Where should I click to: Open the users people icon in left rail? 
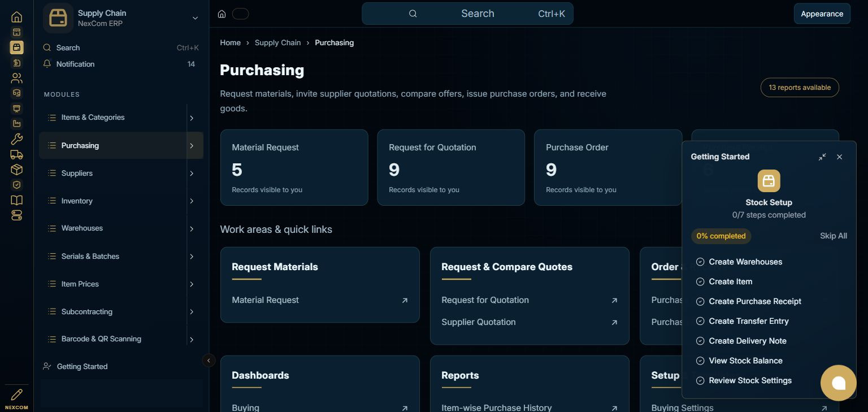click(x=16, y=78)
